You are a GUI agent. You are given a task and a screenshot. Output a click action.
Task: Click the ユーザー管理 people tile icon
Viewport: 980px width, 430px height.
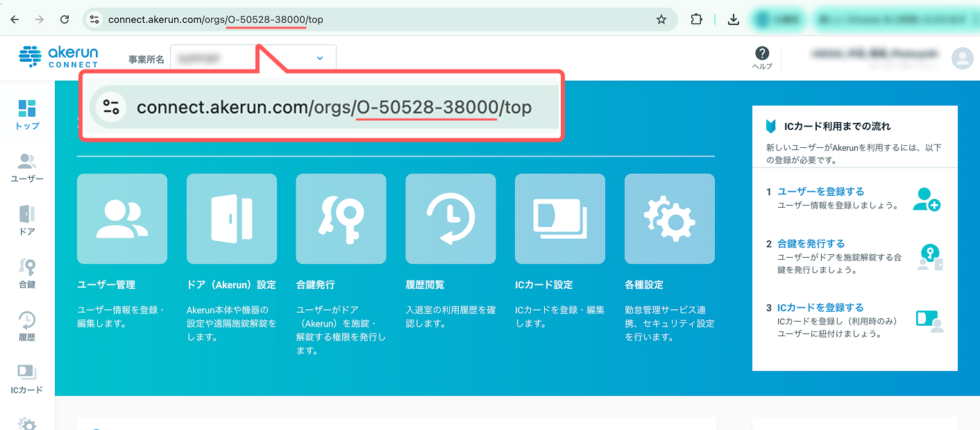(122, 219)
